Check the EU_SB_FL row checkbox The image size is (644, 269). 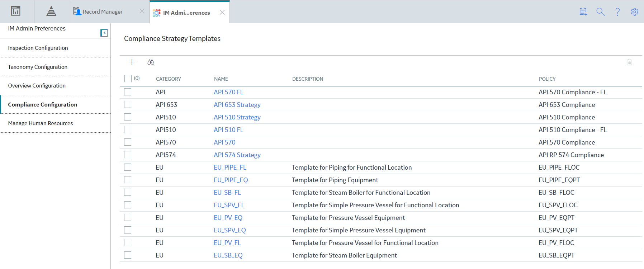[128, 193]
